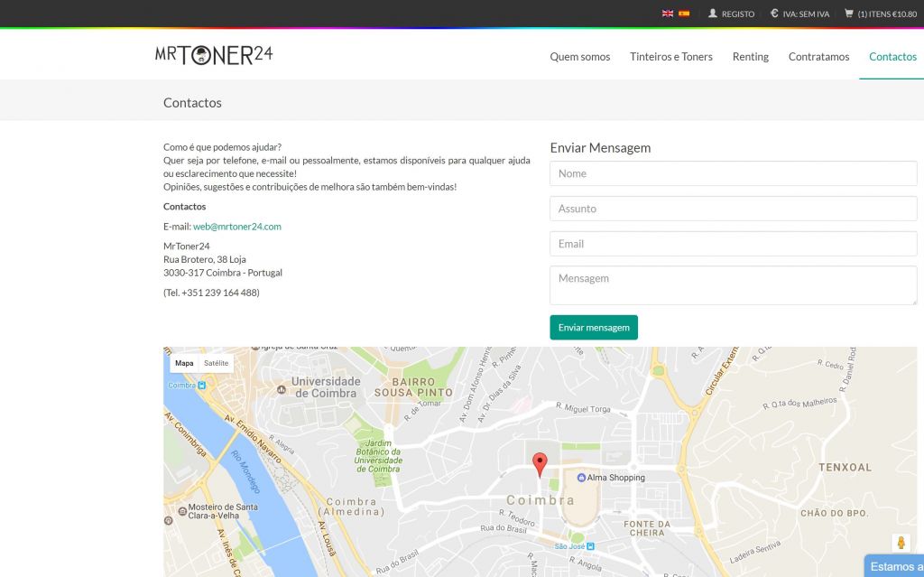Select the Alma Shopping map marker
This screenshot has height=577, width=924.
[582, 478]
